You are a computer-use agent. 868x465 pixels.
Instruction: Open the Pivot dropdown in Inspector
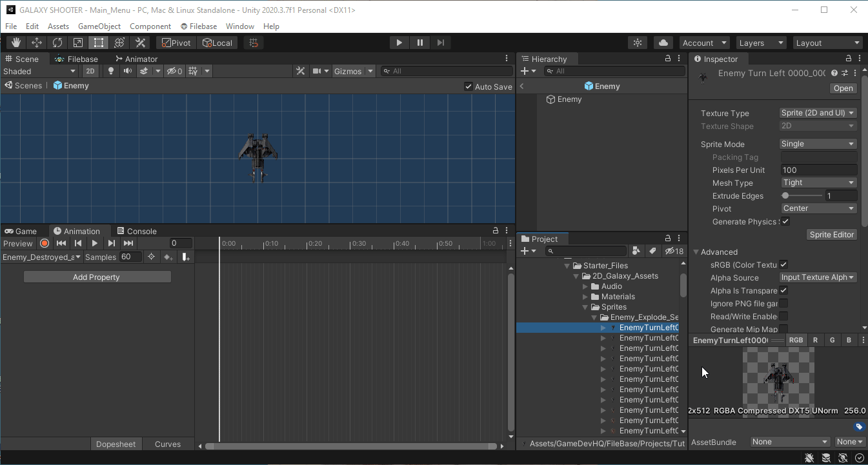tap(818, 208)
